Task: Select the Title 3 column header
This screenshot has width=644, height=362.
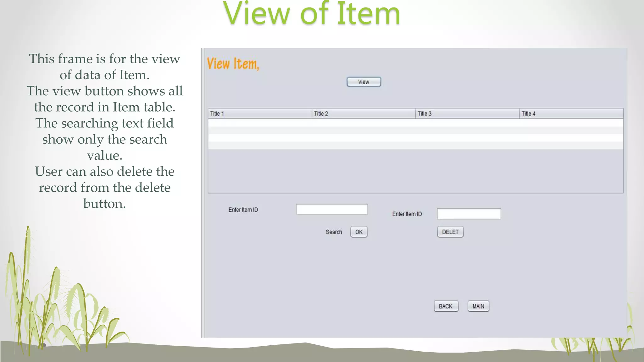Action: [x=467, y=113]
